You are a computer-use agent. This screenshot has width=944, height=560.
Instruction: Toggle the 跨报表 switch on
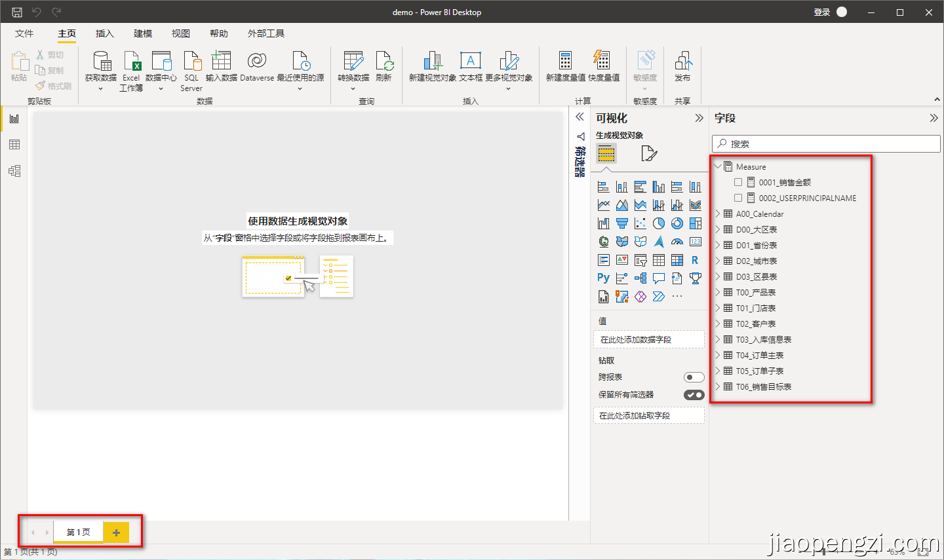(694, 377)
